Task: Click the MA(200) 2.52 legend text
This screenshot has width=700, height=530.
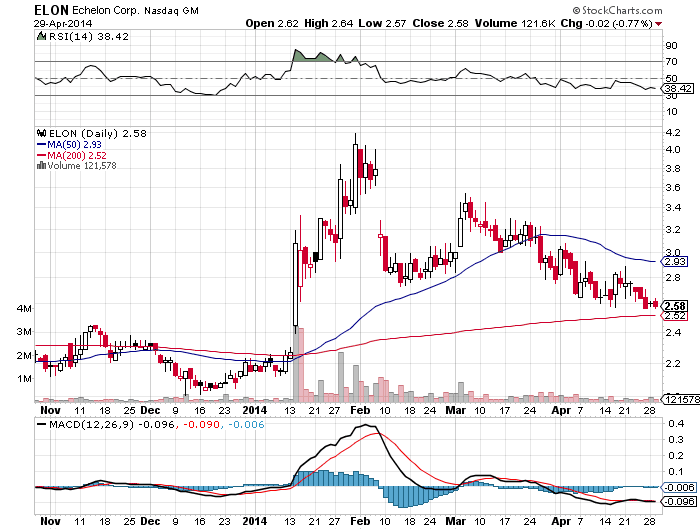Action: pos(77,155)
